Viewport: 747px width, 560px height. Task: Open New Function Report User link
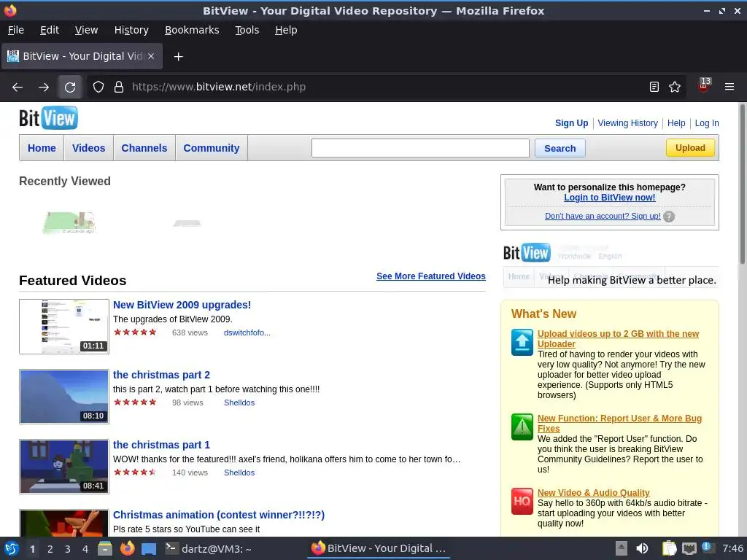pos(619,424)
